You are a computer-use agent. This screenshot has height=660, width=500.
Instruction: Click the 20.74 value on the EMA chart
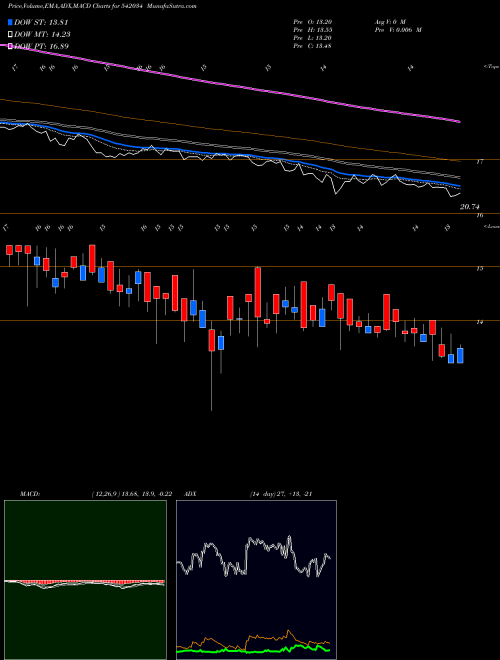point(470,207)
